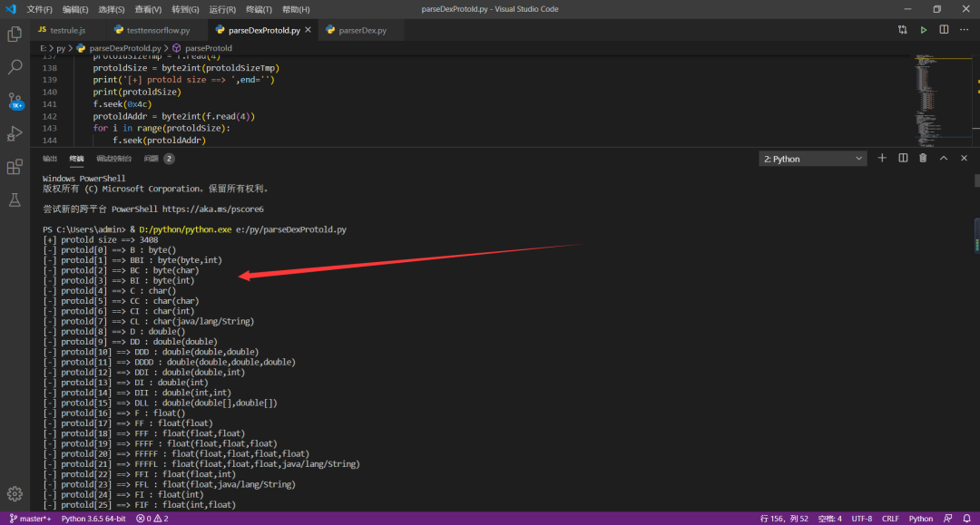Switch to parserDex.py tab
Screen dimensions: 980x525
361,30
